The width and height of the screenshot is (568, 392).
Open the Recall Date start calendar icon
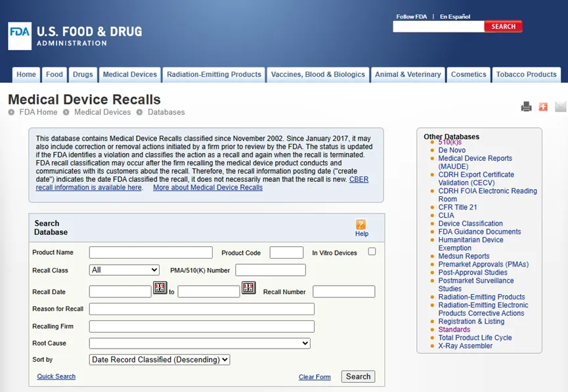point(160,288)
